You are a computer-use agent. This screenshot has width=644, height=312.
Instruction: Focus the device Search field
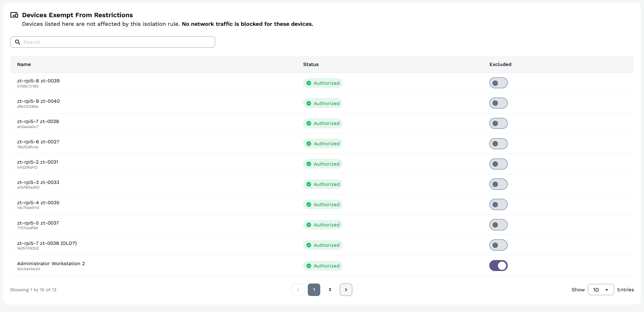pos(117,42)
